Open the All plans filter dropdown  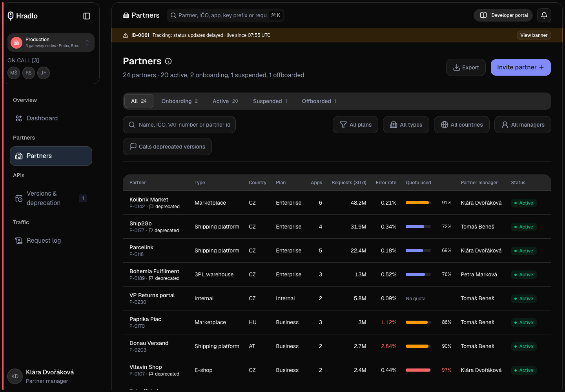tap(355, 125)
